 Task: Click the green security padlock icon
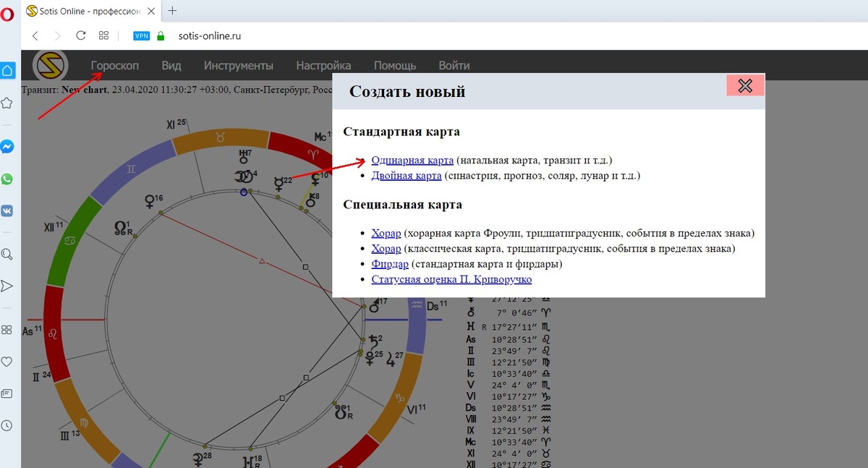[x=161, y=35]
